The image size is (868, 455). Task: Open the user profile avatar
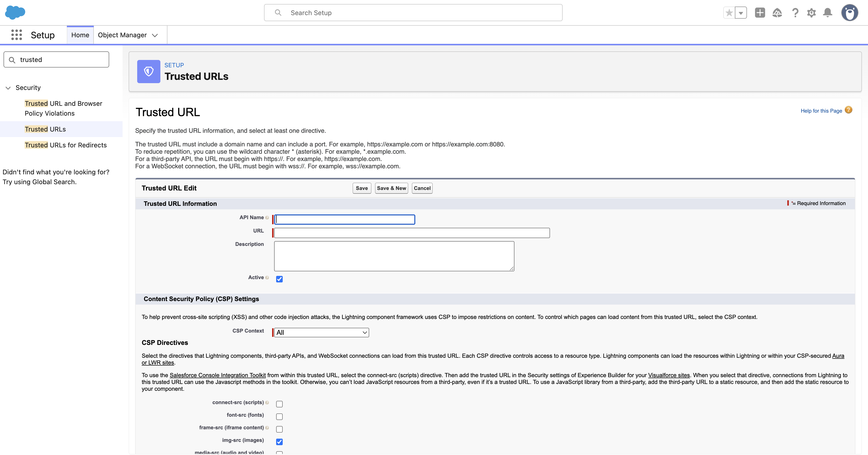850,13
